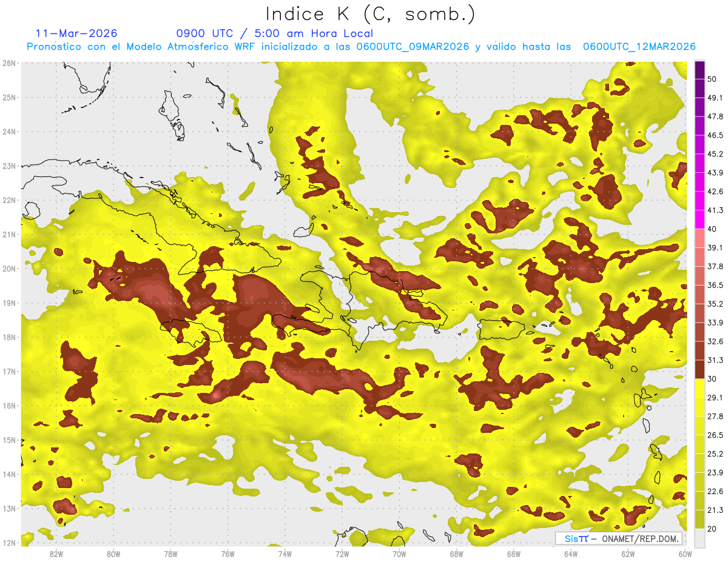Click the latitude axis label "12N"
Viewport: 728px width, 562px height.
[9, 543]
